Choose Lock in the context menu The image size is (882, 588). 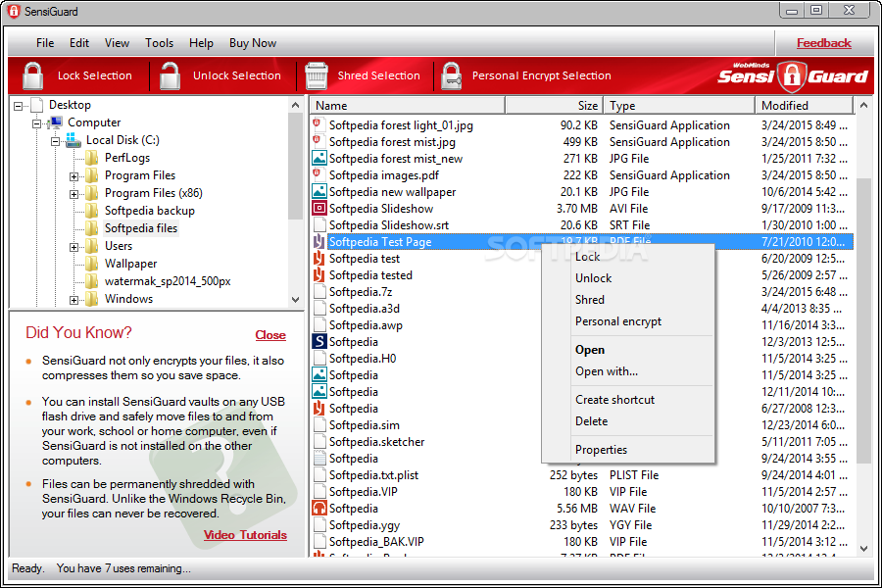click(628, 257)
